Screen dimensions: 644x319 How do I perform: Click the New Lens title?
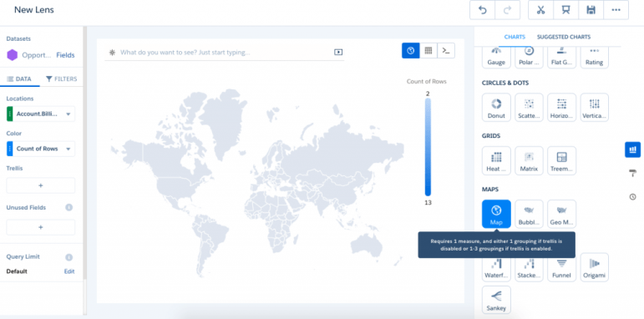click(34, 9)
